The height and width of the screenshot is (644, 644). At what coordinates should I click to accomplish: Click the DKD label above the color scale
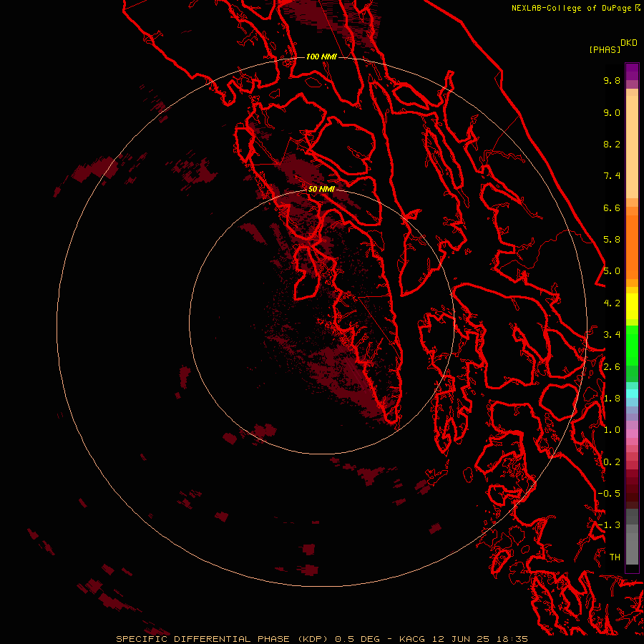[x=629, y=43]
